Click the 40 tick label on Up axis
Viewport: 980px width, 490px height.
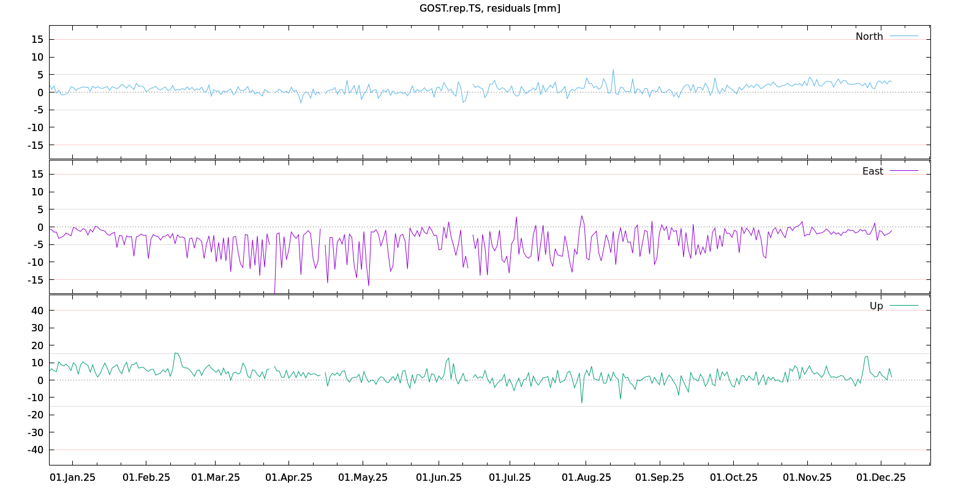tap(37, 311)
